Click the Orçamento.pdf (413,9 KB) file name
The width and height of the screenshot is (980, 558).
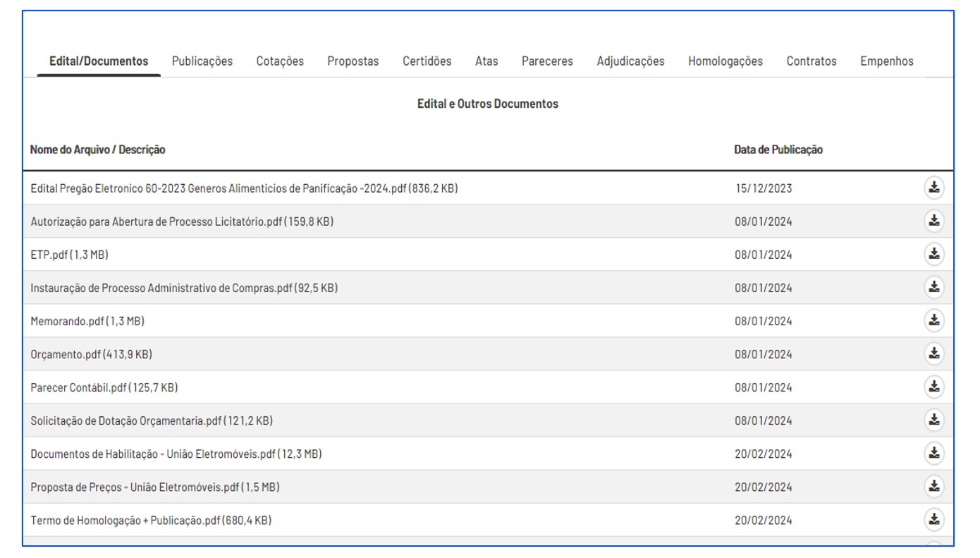pyautogui.click(x=91, y=354)
